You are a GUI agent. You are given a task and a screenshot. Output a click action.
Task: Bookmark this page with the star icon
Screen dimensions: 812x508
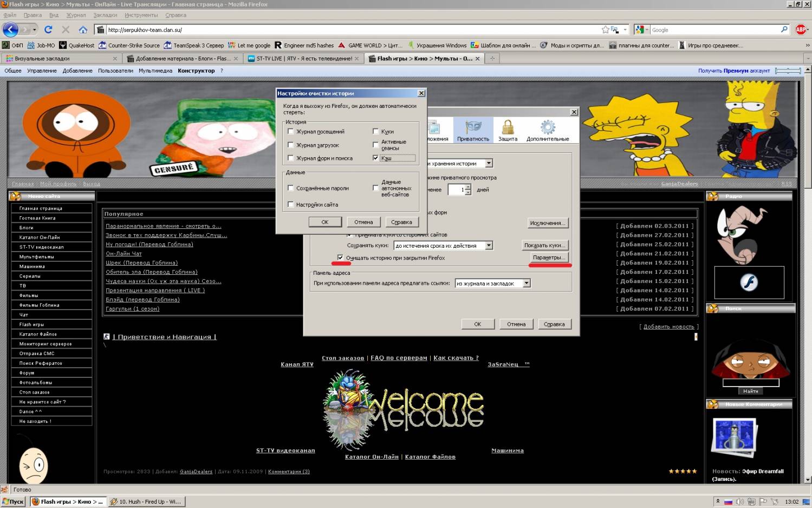(x=605, y=29)
